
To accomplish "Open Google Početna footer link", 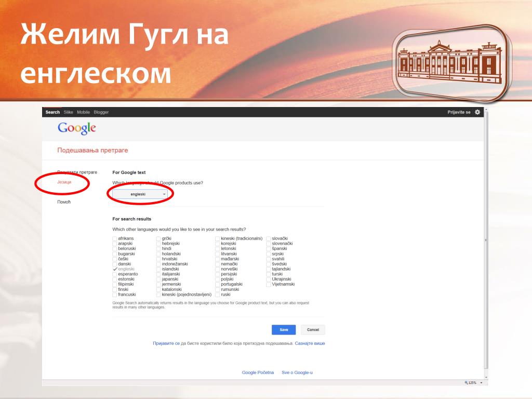I will [x=258, y=373].
